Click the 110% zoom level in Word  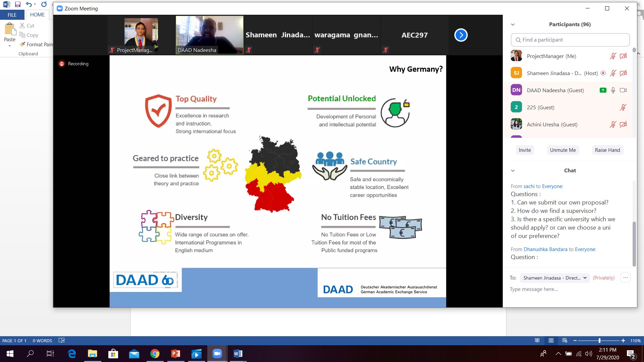tap(636, 341)
